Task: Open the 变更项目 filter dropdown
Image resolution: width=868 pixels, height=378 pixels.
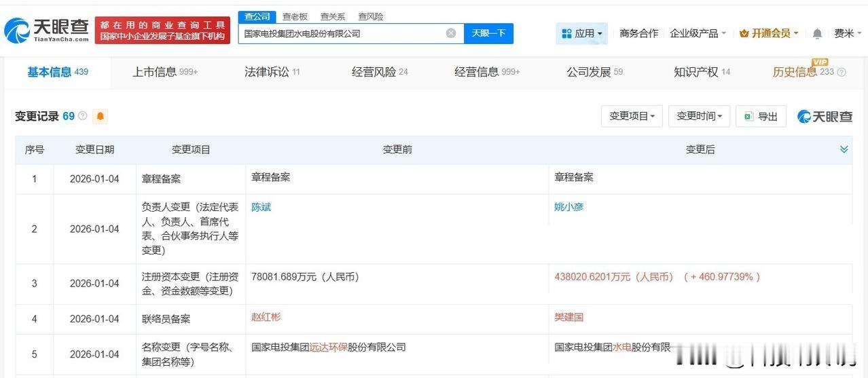Action: (632, 116)
